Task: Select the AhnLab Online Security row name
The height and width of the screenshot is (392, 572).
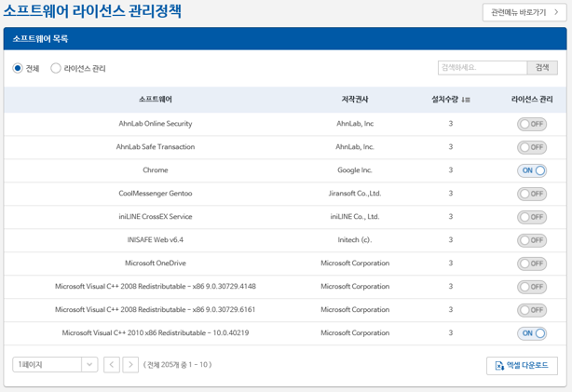Action: point(156,124)
